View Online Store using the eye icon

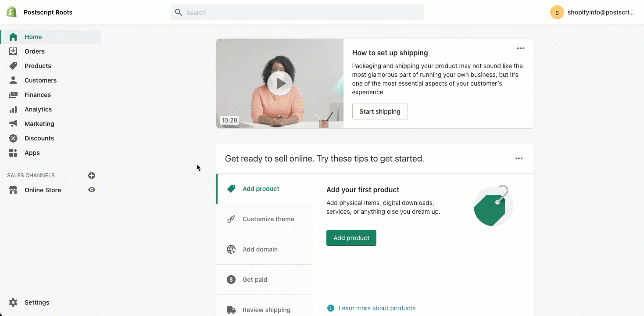point(92,190)
